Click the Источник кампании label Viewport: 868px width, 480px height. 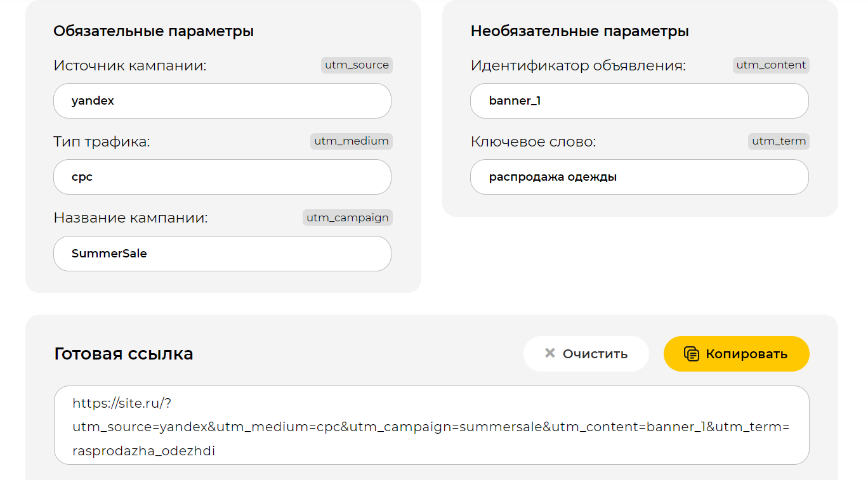[x=130, y=66]
